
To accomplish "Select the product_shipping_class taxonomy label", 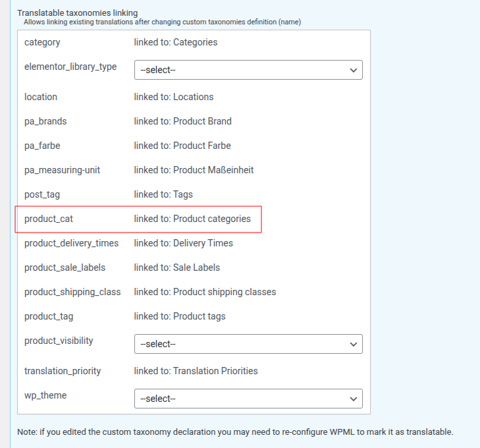I will click(72, 292).
